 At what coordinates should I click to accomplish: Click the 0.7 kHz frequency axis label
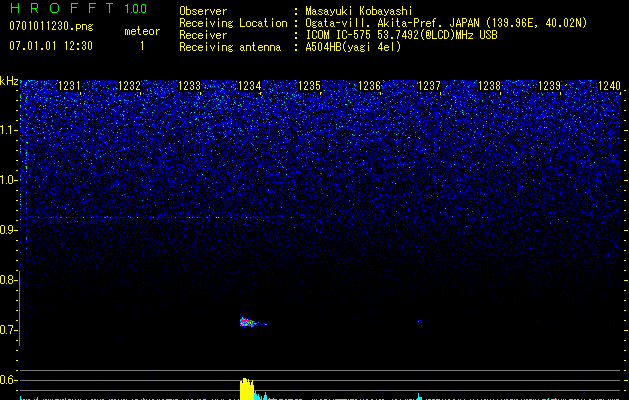[7, 330]
